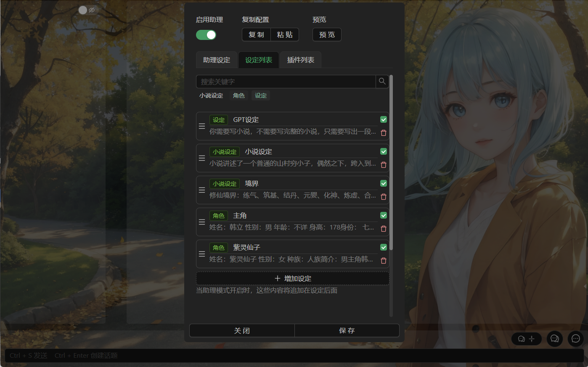
Task: Open the 预览 preview button
Action: tap(327, 34)
